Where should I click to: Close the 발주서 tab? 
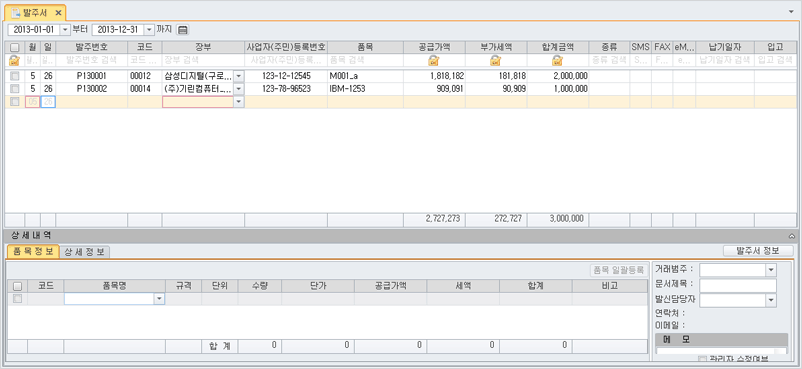coord(58,12)
